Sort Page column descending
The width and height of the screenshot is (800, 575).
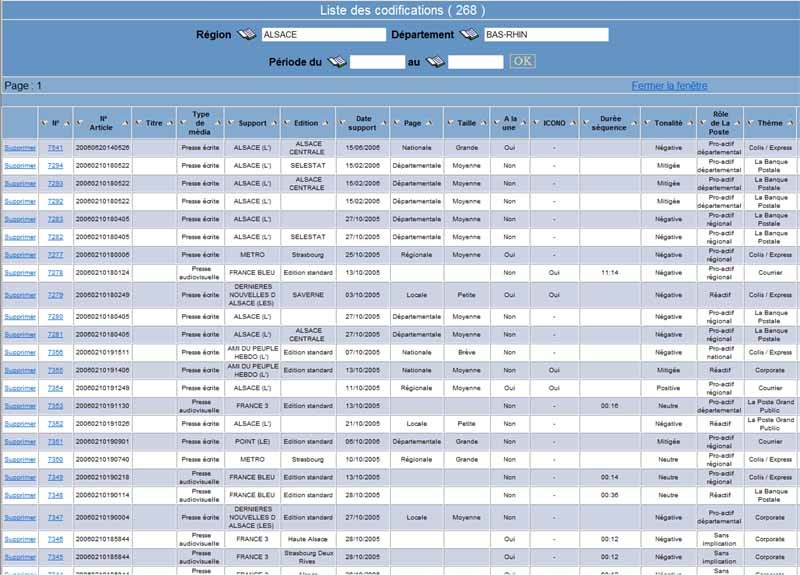[x=396, y=123]
